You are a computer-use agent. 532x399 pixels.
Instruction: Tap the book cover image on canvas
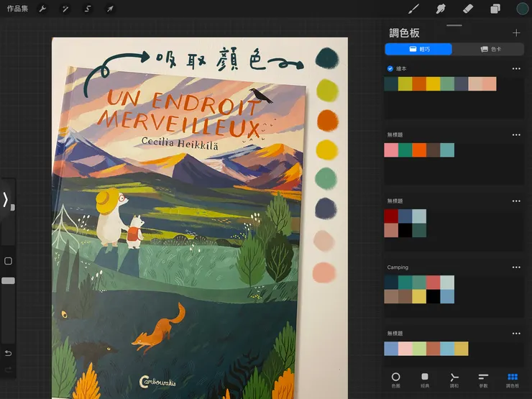178,234
